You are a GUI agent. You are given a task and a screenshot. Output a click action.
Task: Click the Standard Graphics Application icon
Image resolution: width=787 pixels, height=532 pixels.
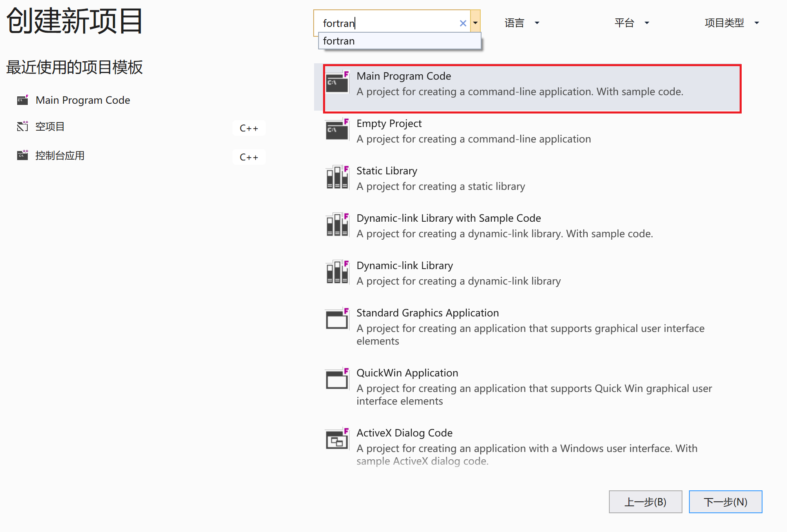[x=337, y=319]
